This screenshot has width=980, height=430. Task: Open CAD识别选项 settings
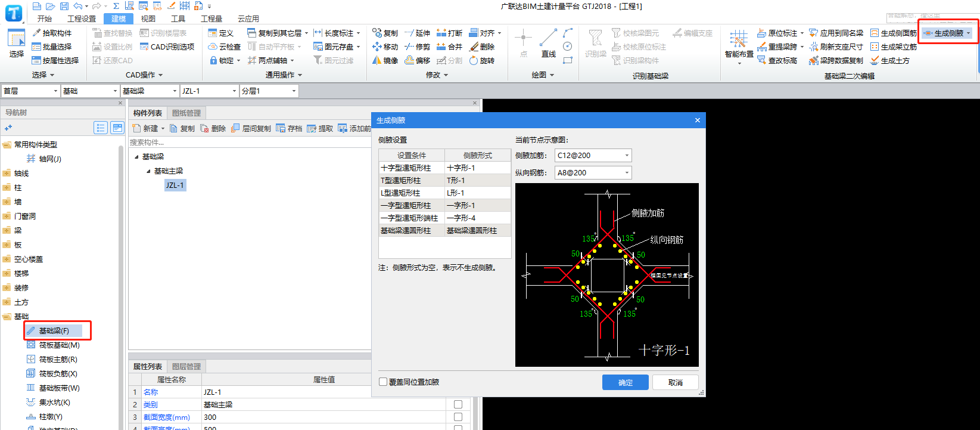tap(167, 47)
